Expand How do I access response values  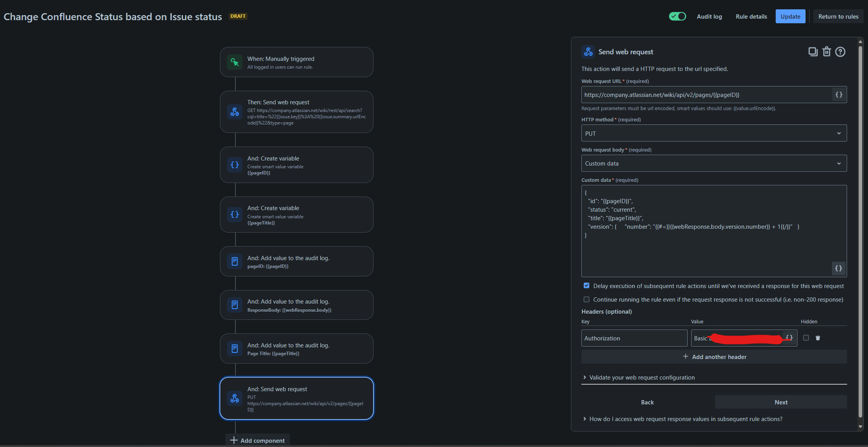click(682, 419)
